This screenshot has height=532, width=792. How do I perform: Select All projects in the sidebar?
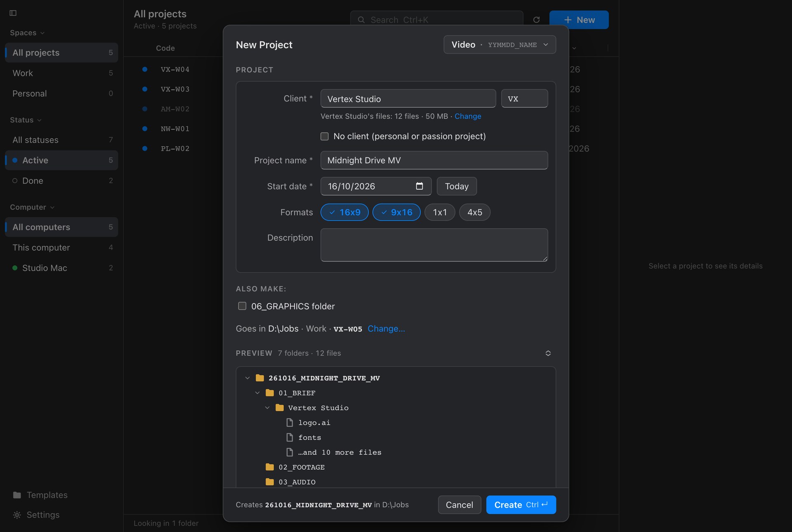click(61, 53)
